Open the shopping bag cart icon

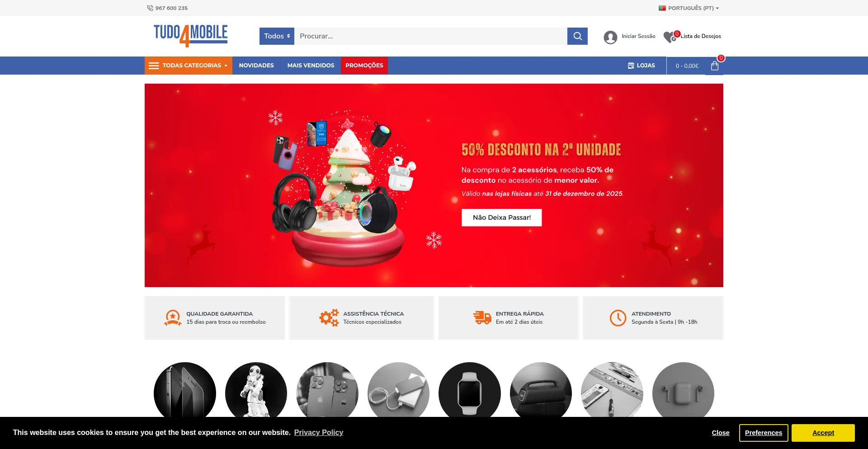coord(715,66)
